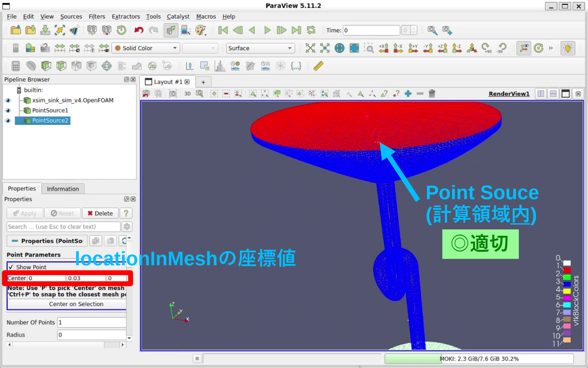Click the Calculator filter icon
The height and width of the screenshot is (368, 588).
coord(16,66)
